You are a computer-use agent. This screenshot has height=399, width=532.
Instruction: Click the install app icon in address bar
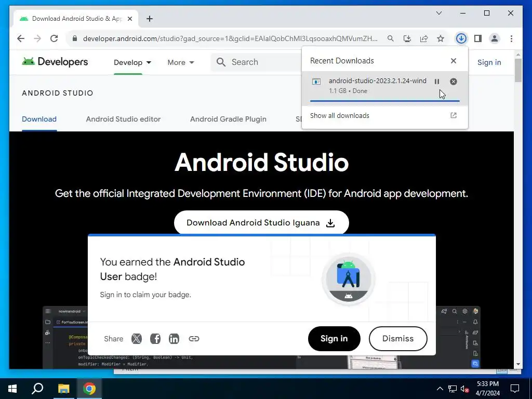pos(407,38)
